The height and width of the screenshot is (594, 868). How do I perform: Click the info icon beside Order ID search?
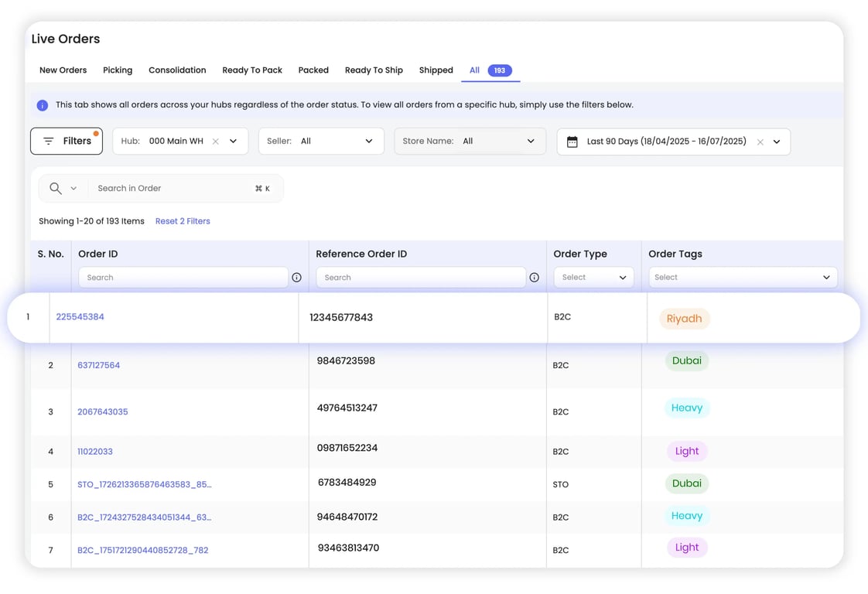point(296,278)
